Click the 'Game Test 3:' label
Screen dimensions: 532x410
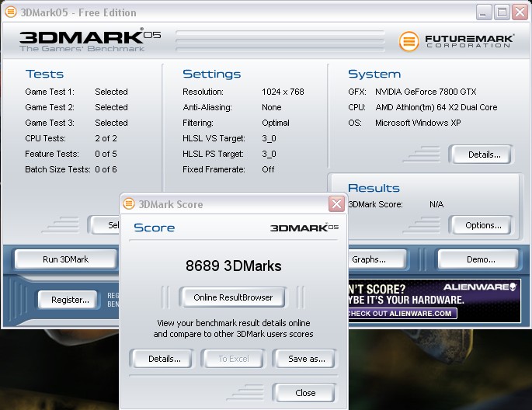(x=50, y=123)
